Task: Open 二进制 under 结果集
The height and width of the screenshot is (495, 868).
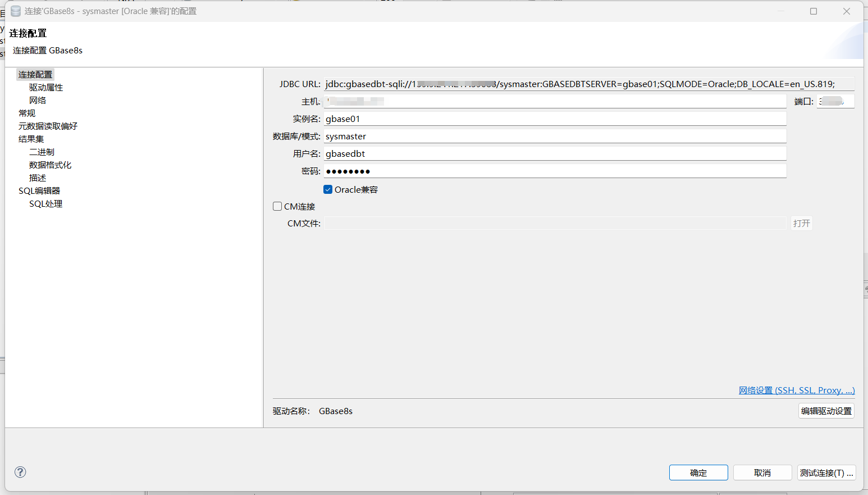Action: tap(42, 152)
